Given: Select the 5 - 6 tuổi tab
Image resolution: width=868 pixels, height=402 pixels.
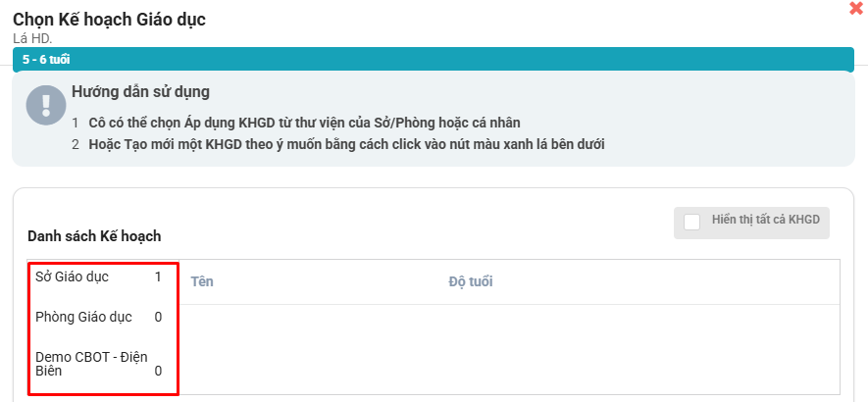Looking at the screenshot, I should (x=46, y=59).
